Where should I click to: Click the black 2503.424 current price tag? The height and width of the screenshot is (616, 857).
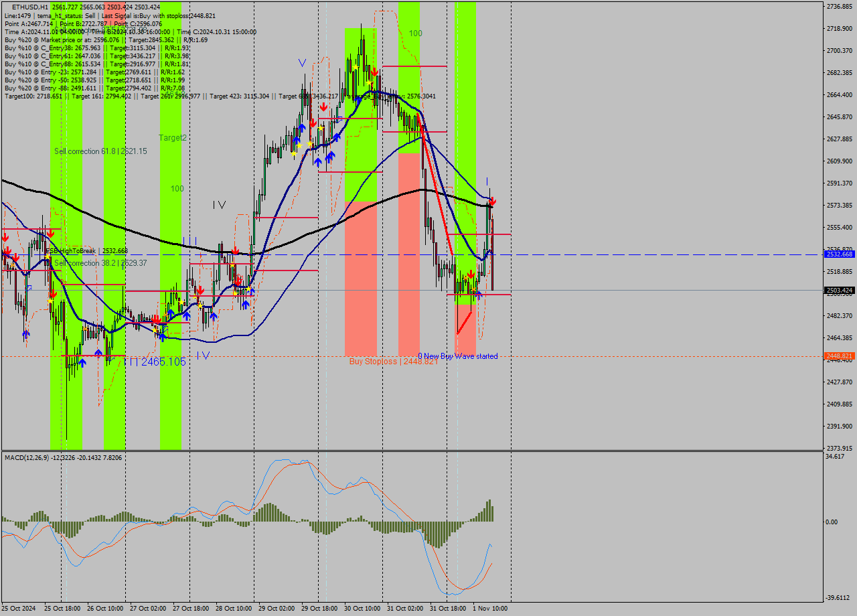click(x=839, y=290)
